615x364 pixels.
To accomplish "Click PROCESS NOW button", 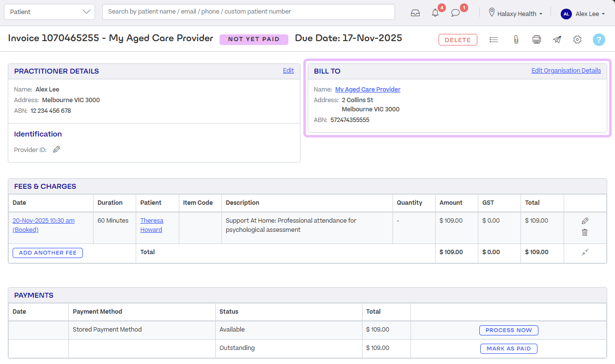I will 509,330.
